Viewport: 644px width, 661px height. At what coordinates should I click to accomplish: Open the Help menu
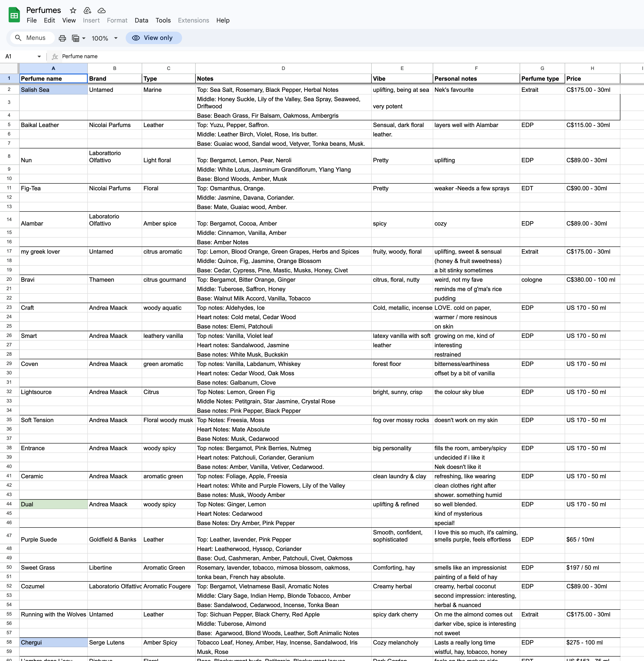point(223,20)
